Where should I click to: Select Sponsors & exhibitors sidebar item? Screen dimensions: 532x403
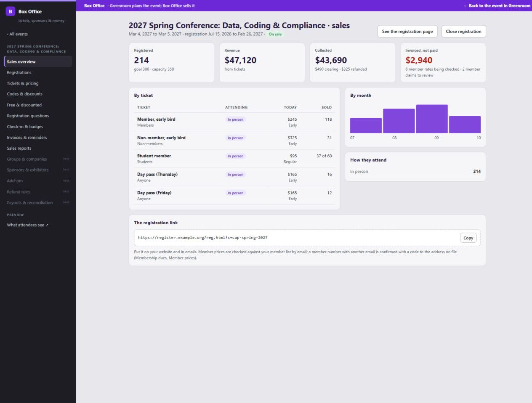pos(38,170)
